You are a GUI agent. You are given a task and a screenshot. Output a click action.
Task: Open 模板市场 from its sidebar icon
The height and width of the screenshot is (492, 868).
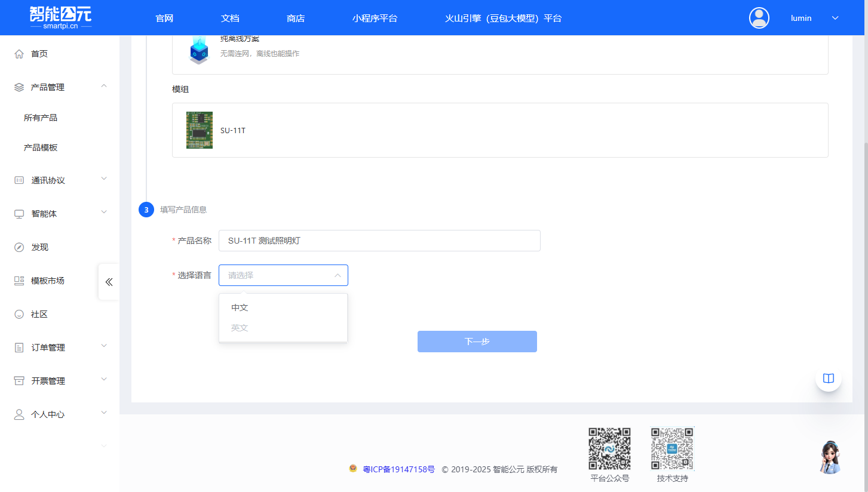pyautogui.click(x=18, y=280)
